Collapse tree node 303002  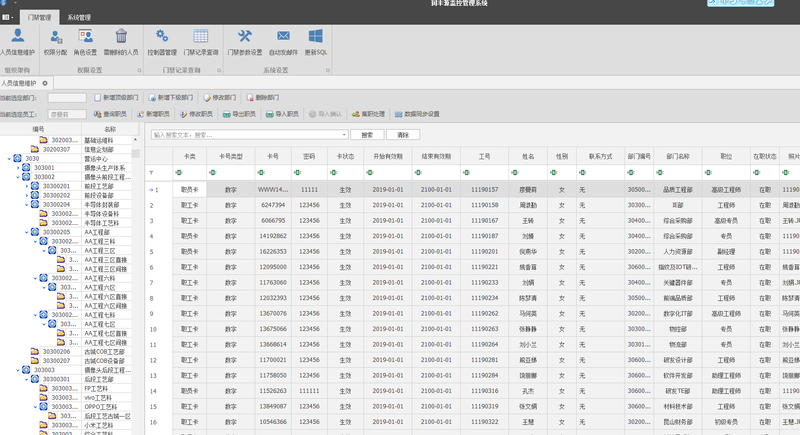click(18, 177)
